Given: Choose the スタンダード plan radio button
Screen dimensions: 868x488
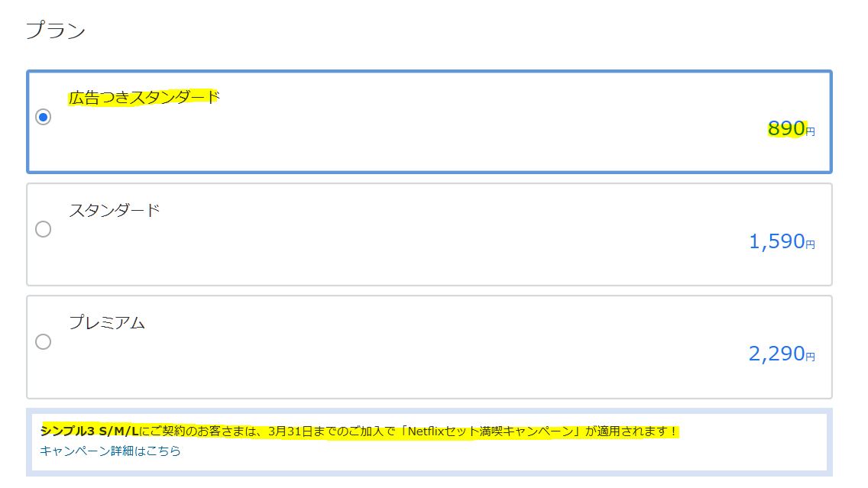Looking at the screenshot, I should pyautogui.click(x=44, y=229).
